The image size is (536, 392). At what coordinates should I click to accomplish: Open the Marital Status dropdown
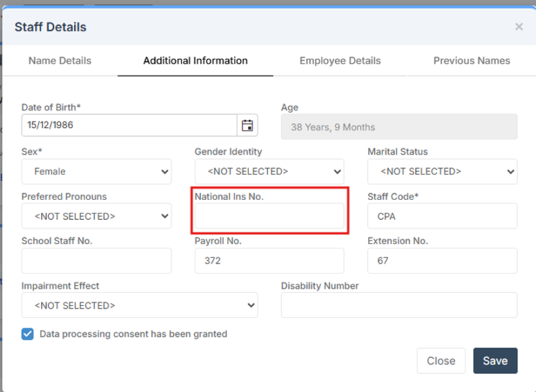tap(442, 172)
